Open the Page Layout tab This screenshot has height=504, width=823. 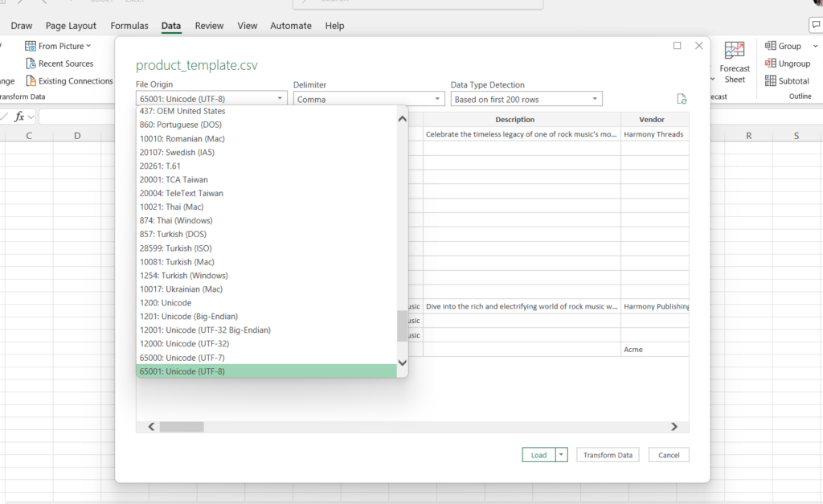point(71,26)
